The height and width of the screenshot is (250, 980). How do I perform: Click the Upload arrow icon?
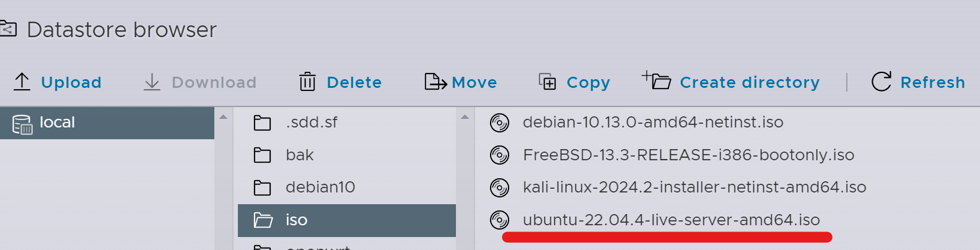coord(22,82)
